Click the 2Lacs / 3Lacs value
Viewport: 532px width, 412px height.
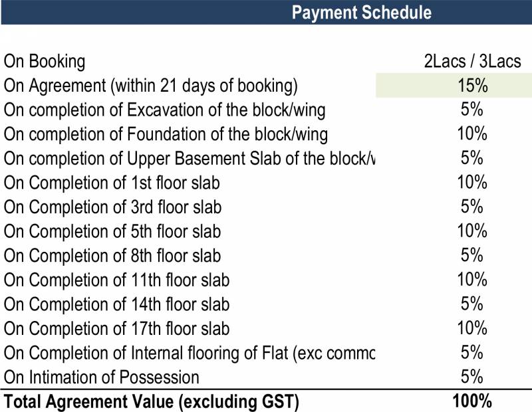click(x=472, y=62)
